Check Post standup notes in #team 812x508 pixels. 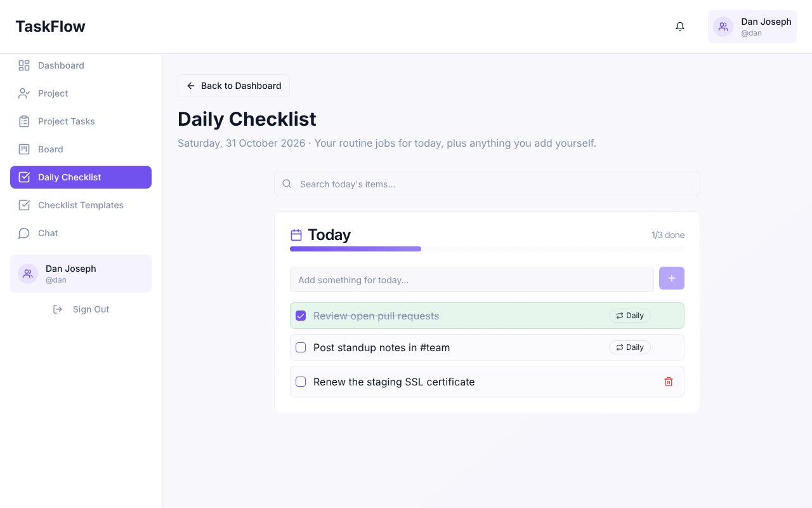pos(301,347)
